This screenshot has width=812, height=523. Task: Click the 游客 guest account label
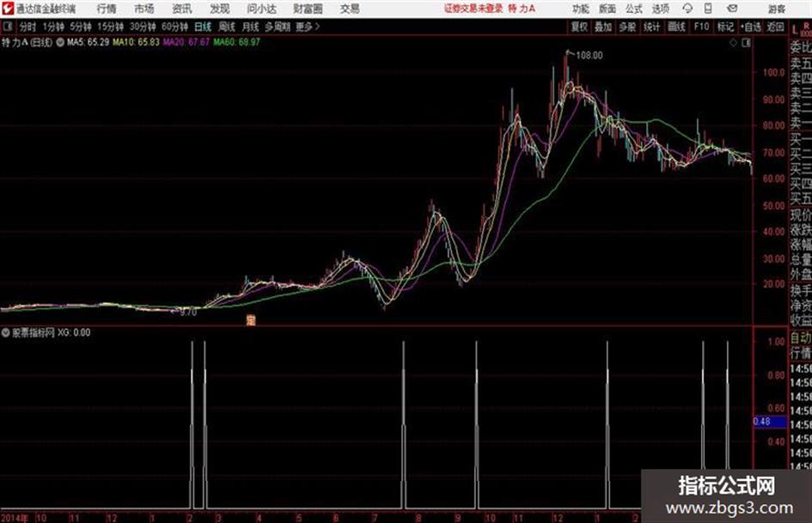pos(776,9)
